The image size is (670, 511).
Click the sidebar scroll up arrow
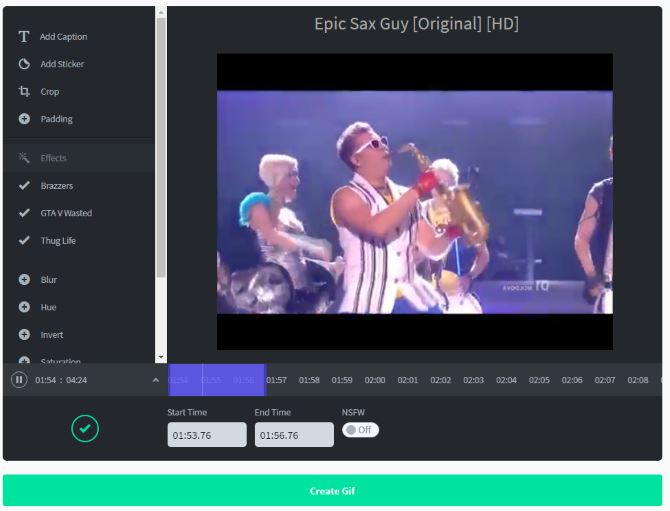(161, 12)
